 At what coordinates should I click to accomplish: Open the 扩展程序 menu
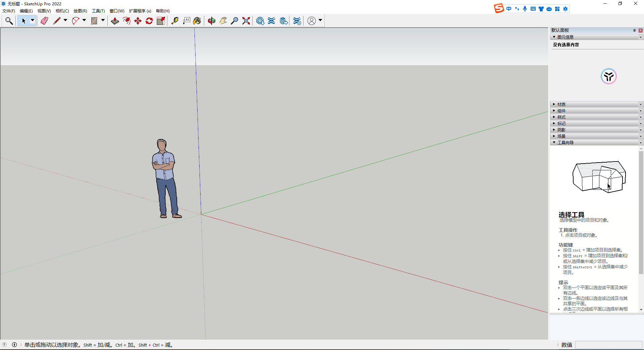tap(140, 11)
